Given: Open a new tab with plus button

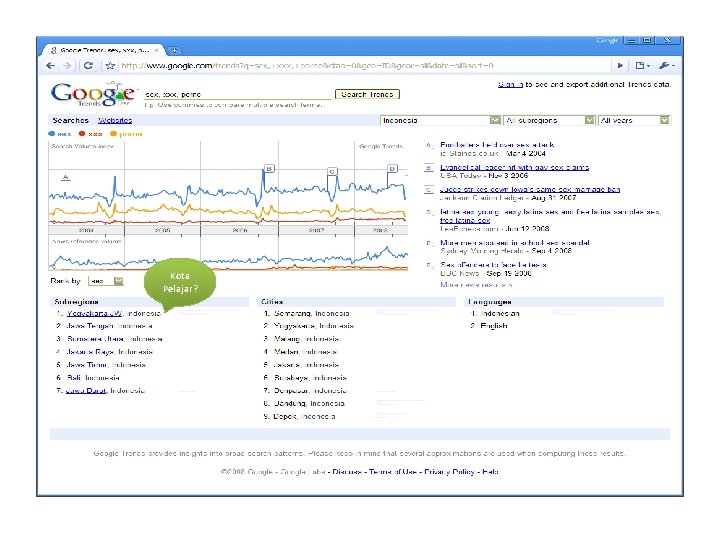Looking at the screenshot, I should (x=174, y=50).
